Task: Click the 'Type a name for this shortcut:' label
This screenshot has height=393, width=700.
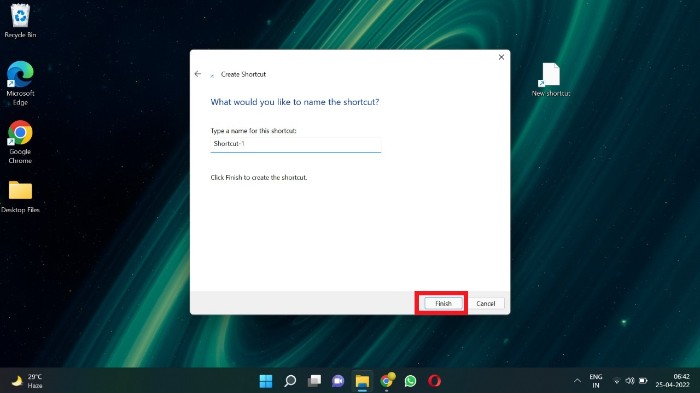Action: pyautogui.click(x=253, y=131)
